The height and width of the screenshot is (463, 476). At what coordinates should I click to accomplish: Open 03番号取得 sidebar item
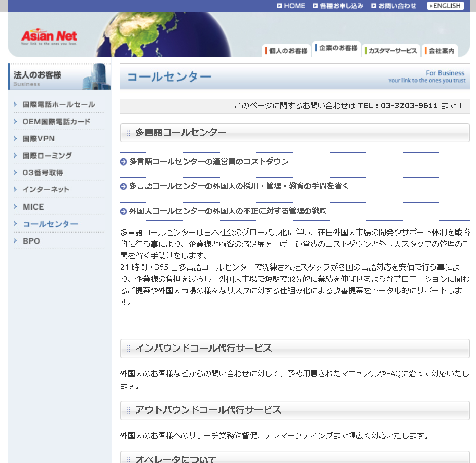coord(43,173)
